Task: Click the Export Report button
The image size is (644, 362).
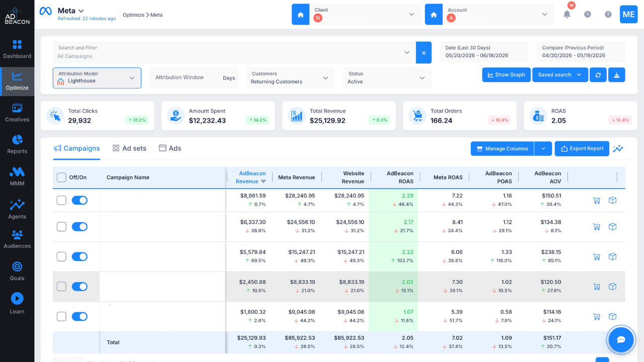Action: pyautogui.click(x=582, y=148)
